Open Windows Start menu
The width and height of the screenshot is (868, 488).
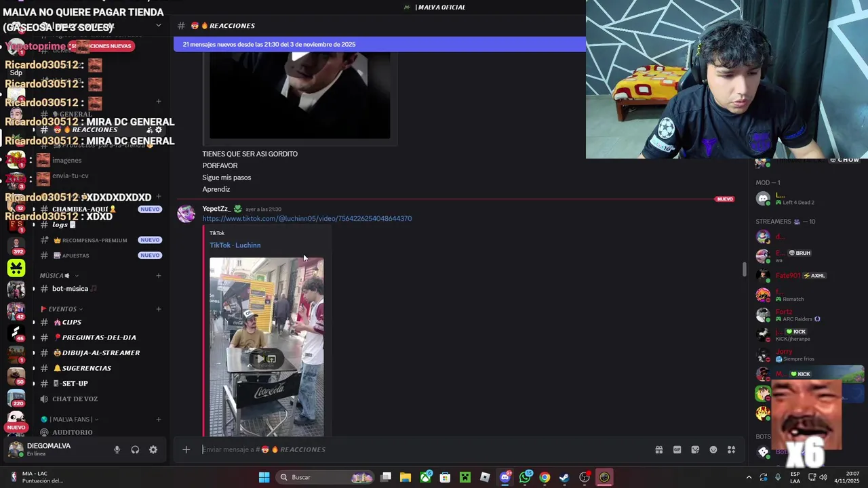tap(264, 477)
